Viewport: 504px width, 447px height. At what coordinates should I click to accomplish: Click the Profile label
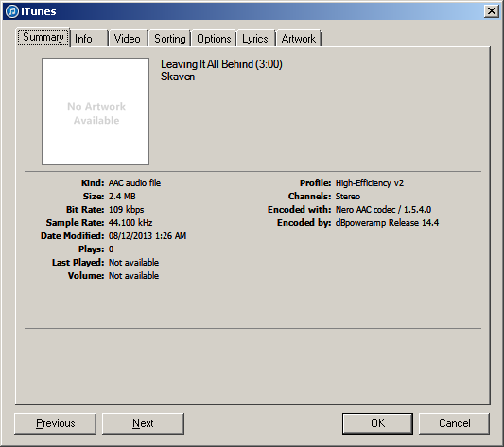coord(315,182)
